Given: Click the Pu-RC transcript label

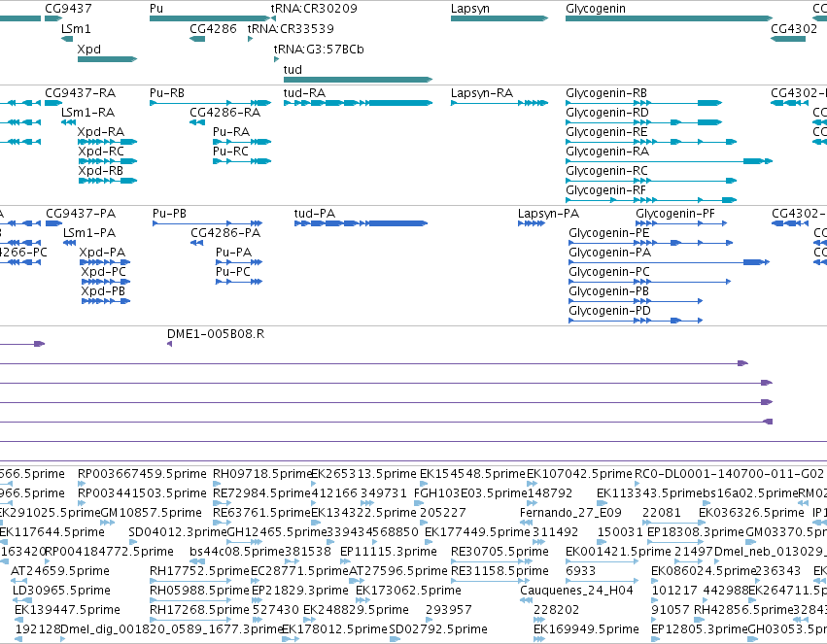Looking at the screenshot, I should click(230, 152).
